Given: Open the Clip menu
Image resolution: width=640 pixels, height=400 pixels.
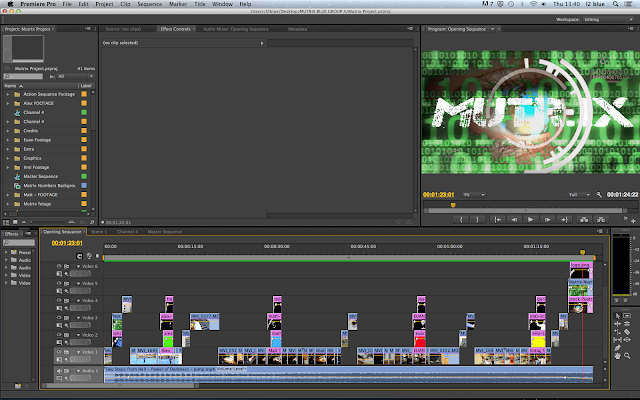Looking at the screenshot, I should tap(125, 4).
